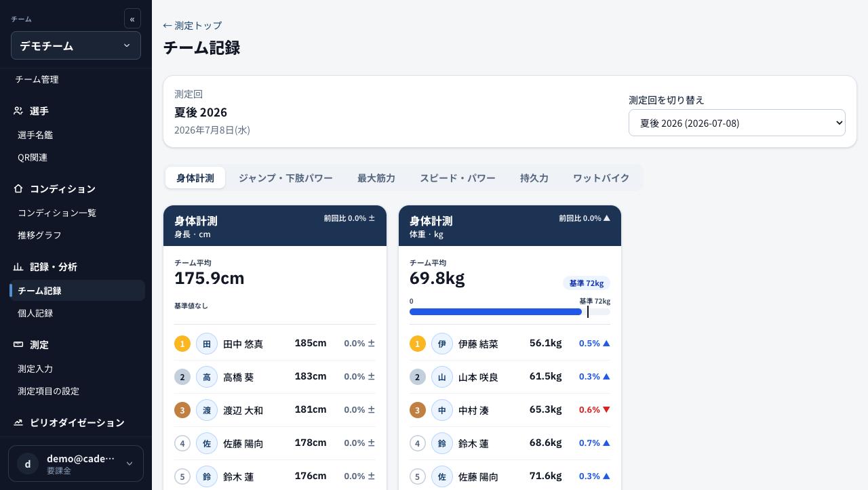Image resolution: width=868 pixels, height=490 pixels.
Task: Open the デモチーム team selector
Action: pyautogui.click(x=76, y=45)
